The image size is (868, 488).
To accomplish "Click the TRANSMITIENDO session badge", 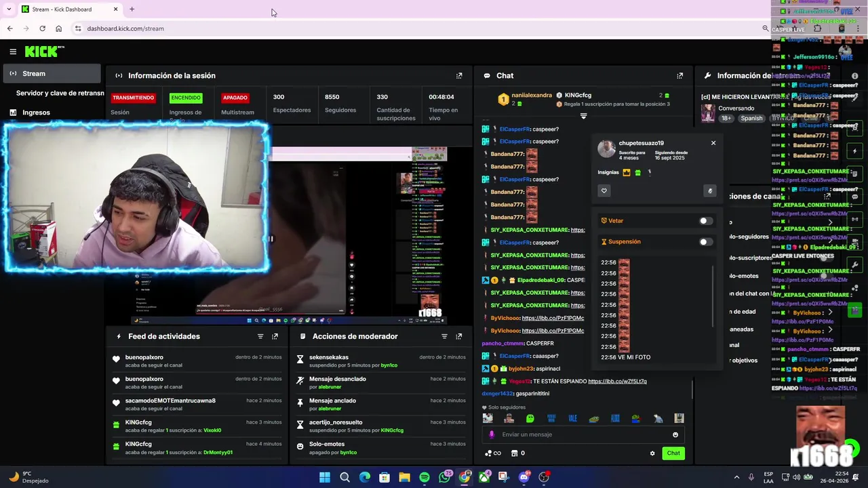I will click(x=133, y=98).
